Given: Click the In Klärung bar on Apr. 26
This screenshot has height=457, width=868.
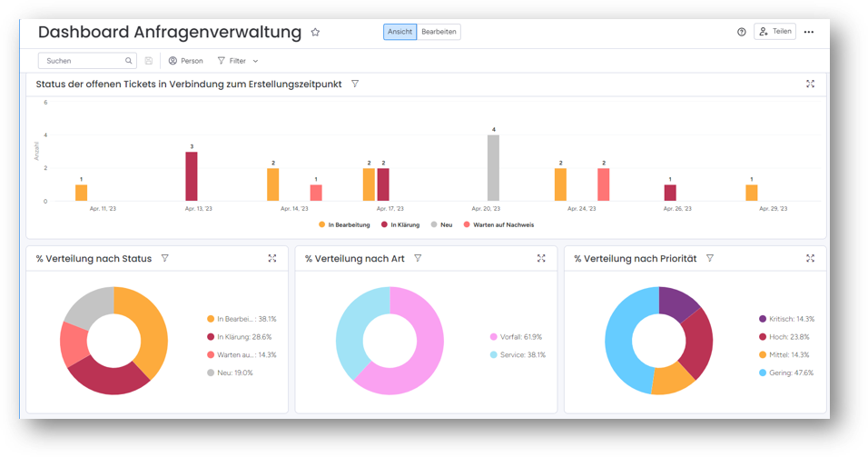Looking at the screenshot, I should pos(670,193).
